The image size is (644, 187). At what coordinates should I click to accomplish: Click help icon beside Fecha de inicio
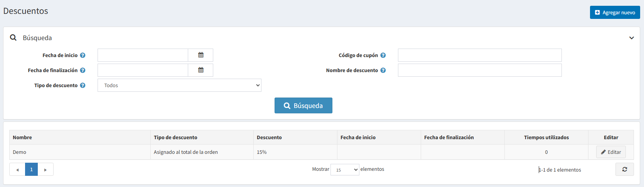point(83,56)
